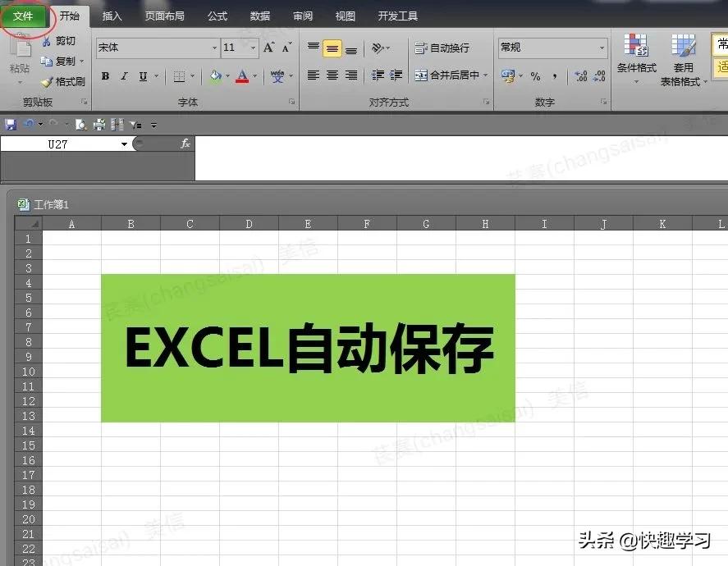Open the 对齐方式 group dialog launcher

486,102
